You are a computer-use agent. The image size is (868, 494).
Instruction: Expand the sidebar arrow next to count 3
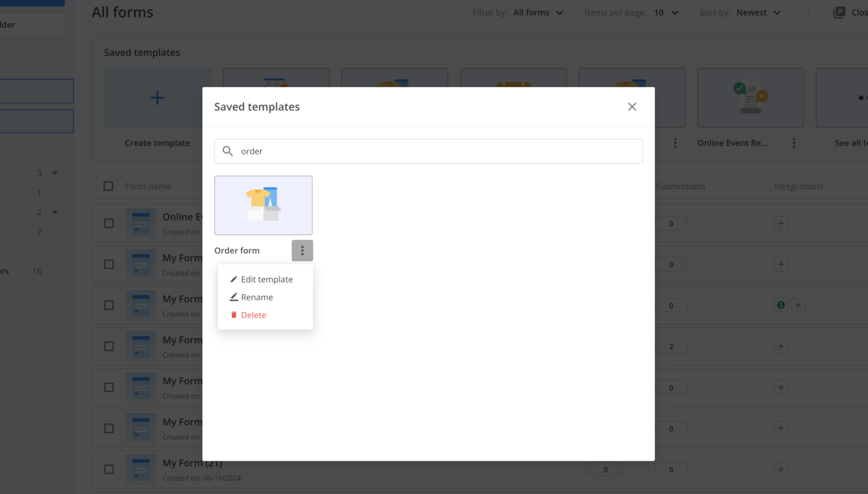pos(55,173)
